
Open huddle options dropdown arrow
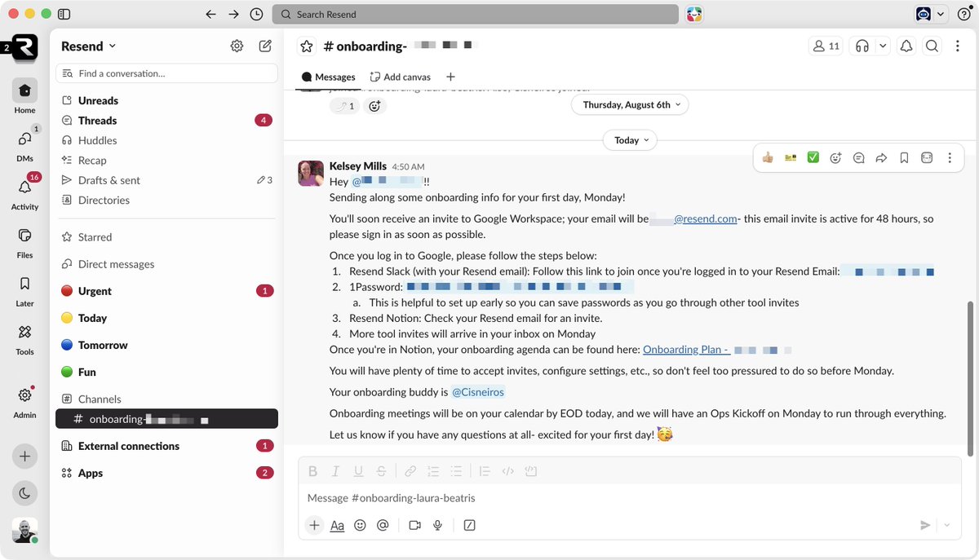[883, 46]
